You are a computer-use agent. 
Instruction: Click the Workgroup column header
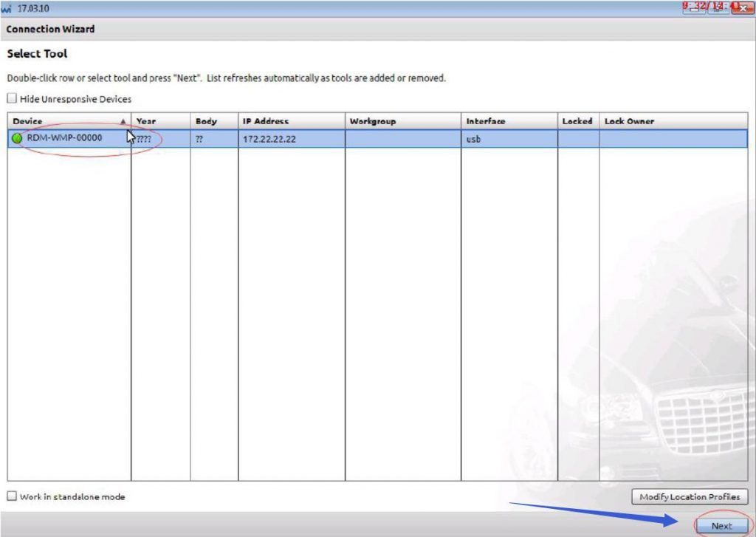point(403,121)
